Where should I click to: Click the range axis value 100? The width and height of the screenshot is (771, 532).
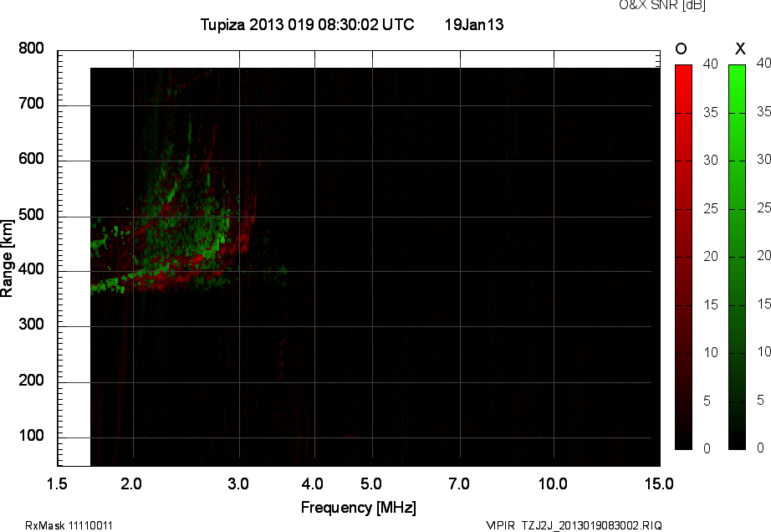pyautogui.click(x=31, y=435)
